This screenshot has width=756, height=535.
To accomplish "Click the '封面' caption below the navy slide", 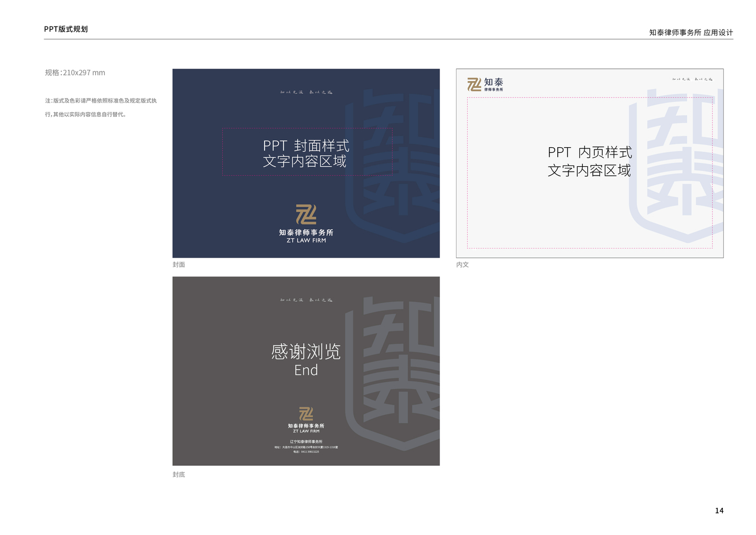I will click(179, 265).
